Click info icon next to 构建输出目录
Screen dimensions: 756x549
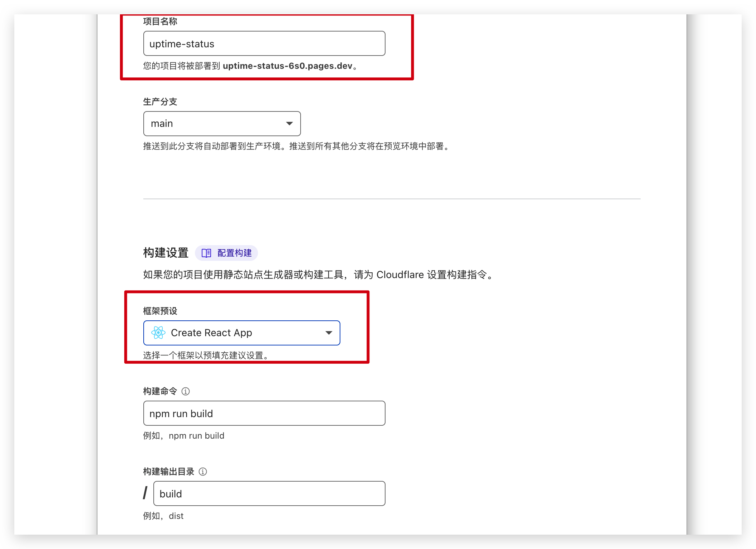coord(203,471)
